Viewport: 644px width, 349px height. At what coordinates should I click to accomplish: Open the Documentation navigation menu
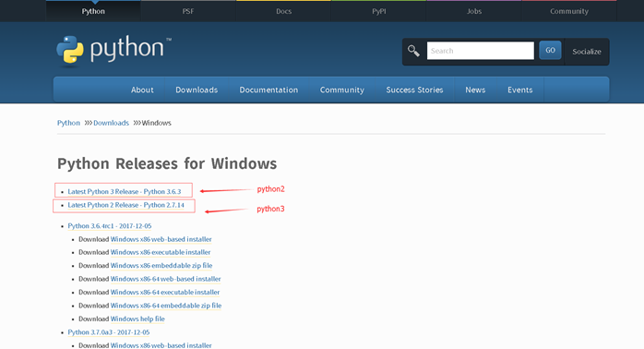(x=268, y=90)
